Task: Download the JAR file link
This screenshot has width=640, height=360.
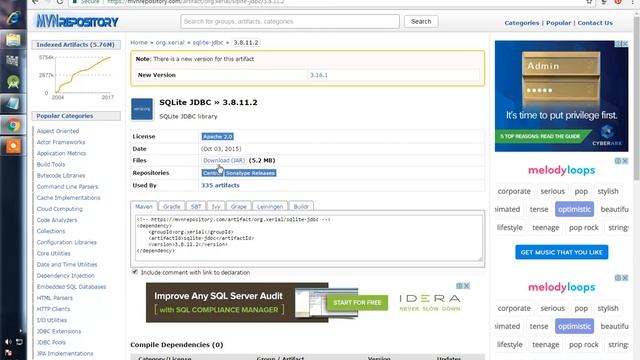Action: [224, 160]
